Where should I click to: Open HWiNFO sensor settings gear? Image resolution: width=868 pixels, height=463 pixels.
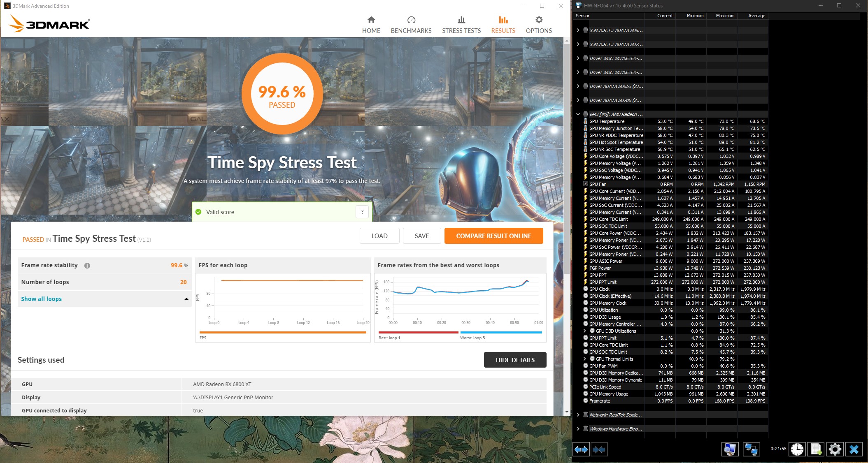pos(835,449)
